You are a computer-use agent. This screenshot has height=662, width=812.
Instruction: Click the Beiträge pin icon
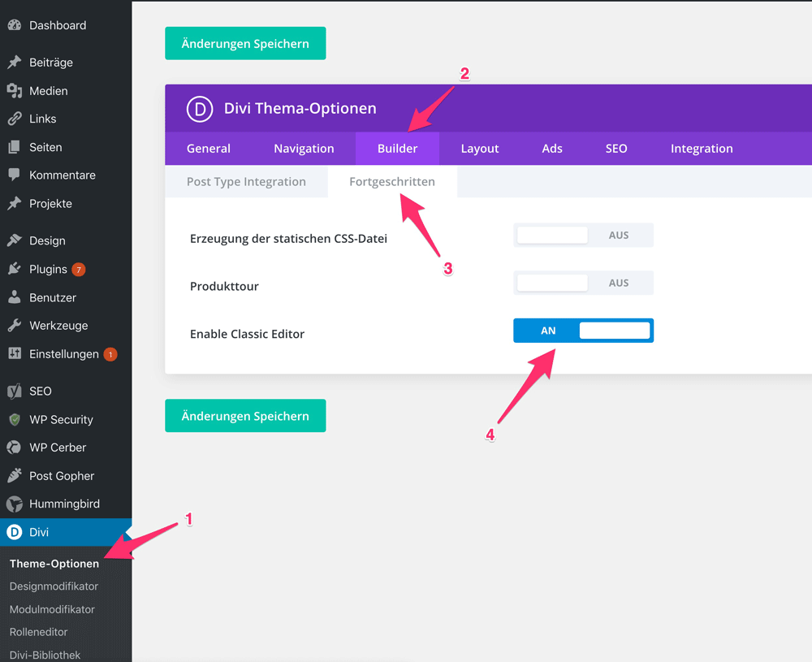pos(15,63)
